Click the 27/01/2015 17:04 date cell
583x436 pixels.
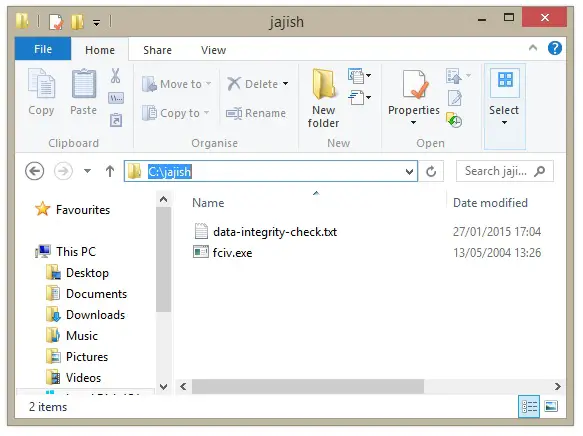(x=497, y=232)
